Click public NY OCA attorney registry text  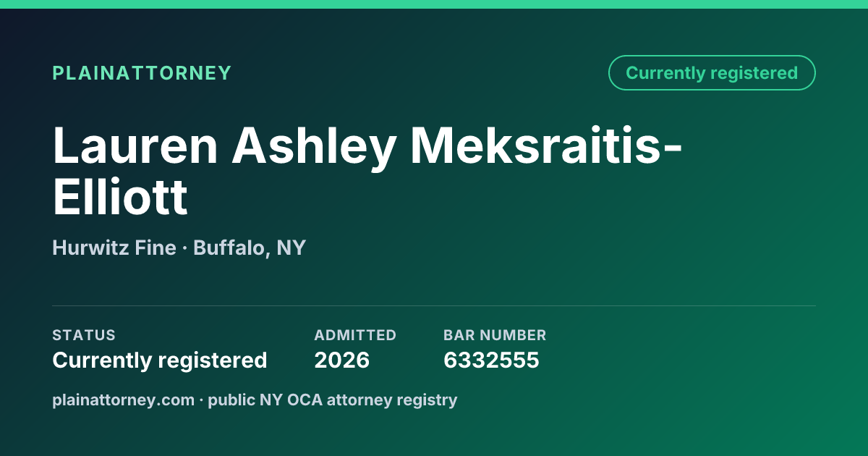333,400
